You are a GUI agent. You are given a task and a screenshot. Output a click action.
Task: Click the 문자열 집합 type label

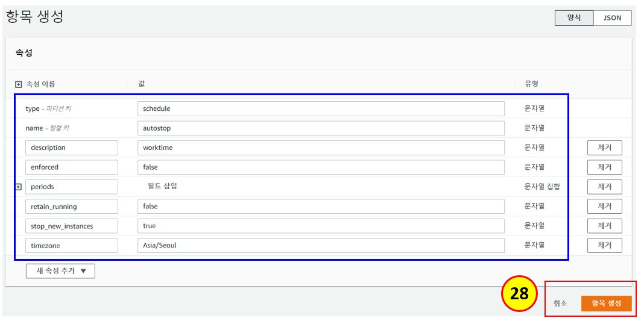542,187
